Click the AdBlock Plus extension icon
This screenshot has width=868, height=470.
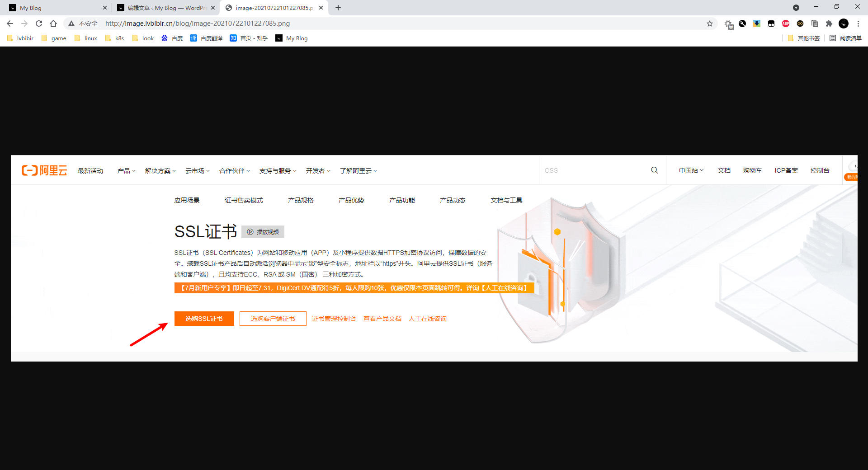[786, 23]
